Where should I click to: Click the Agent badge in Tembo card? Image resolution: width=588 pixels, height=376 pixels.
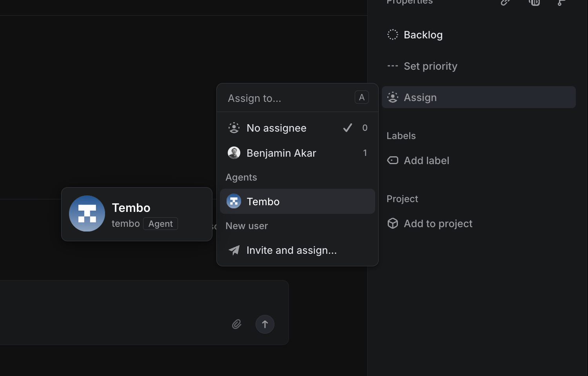tap(160, 224)
